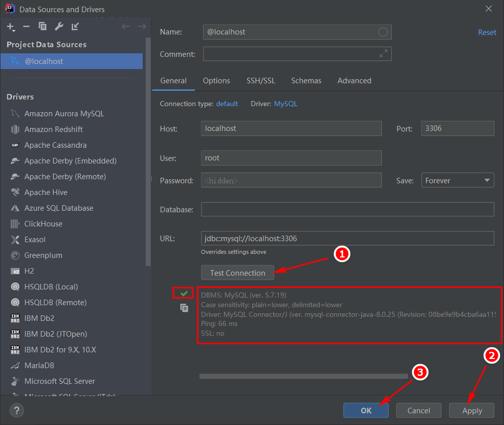Open the Schemas tab
Screen dimensions: 504x425
point(306,81)
